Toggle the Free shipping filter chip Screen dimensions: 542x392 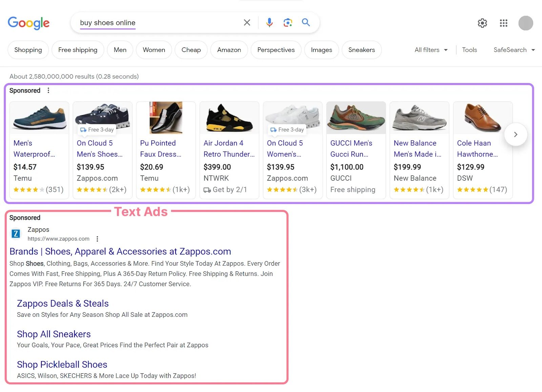coord(78,50)
